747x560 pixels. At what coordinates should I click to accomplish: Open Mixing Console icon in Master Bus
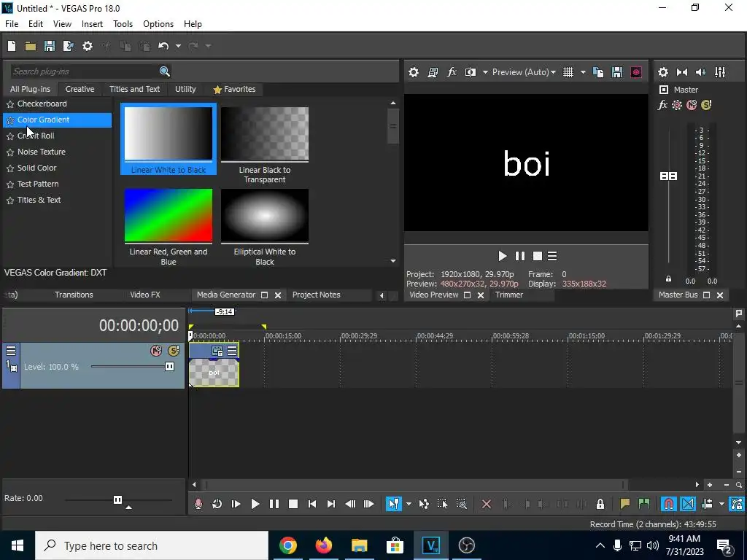pyautogui.click(x=720, y=72)
